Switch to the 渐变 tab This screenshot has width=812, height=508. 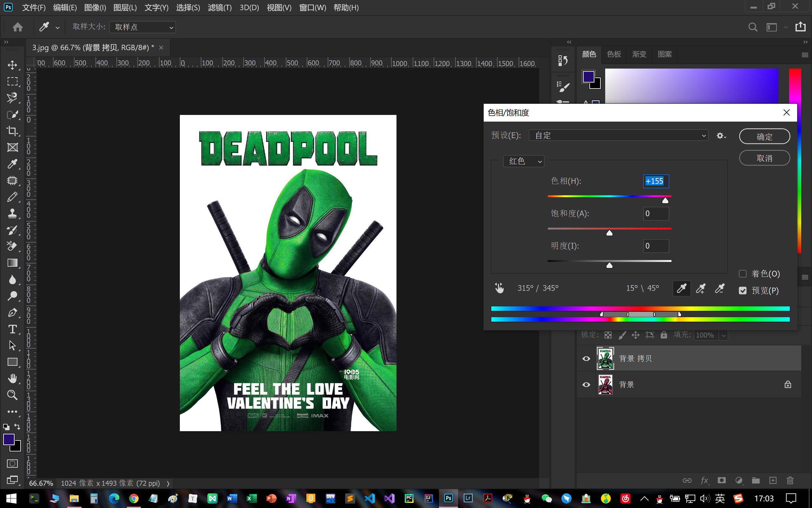[x=639, y=54]
